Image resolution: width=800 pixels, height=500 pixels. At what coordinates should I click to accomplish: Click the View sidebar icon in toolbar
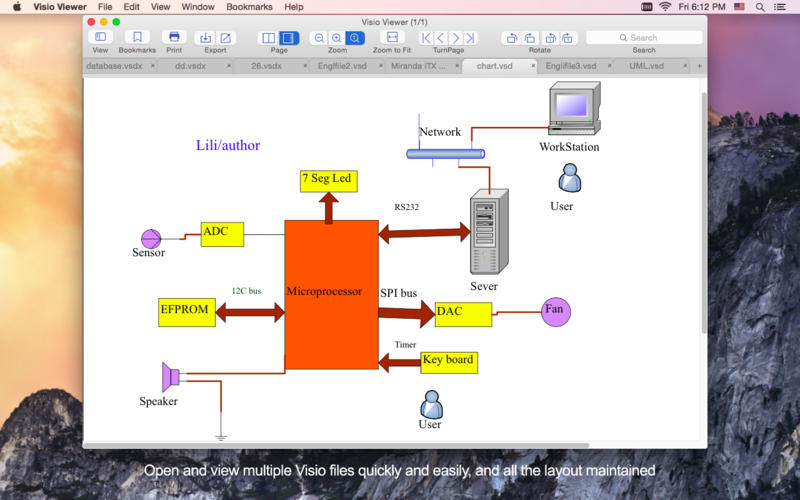100,38
